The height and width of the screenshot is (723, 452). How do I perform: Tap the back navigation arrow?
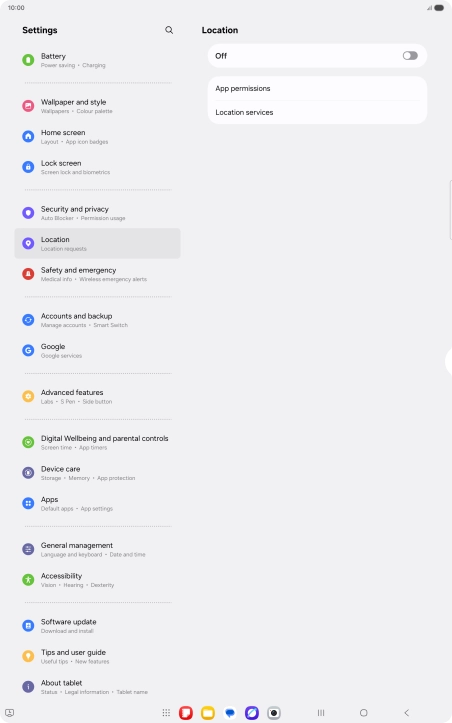406,713
